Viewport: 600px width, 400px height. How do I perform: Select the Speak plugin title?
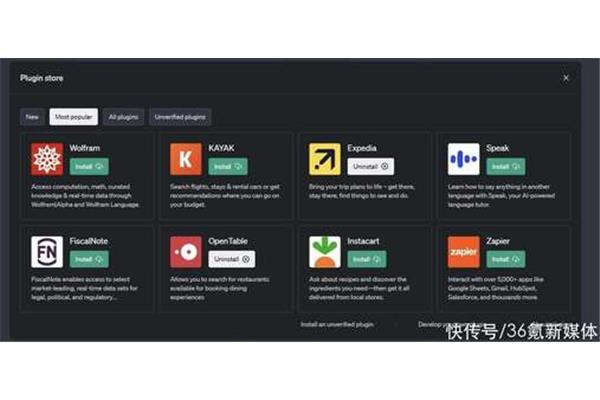point(498,148)
